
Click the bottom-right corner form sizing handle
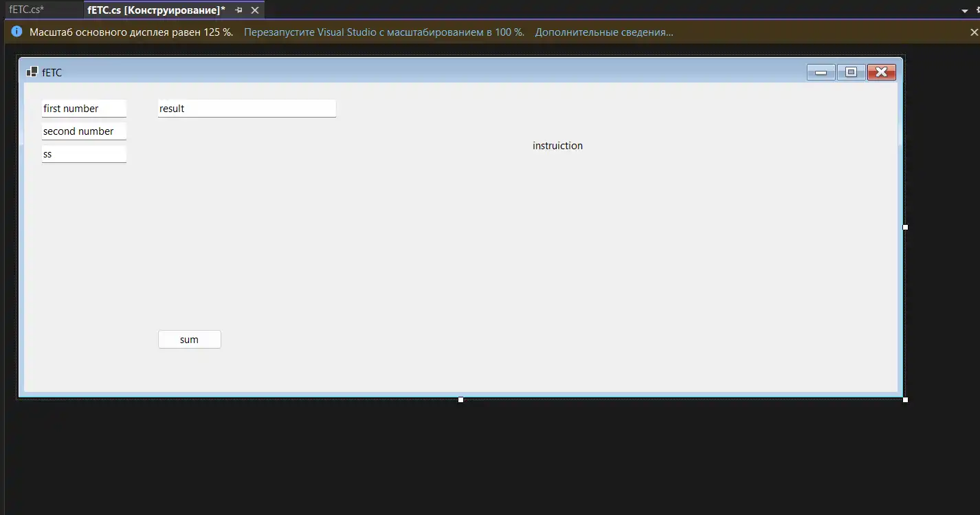coord(905,399)
